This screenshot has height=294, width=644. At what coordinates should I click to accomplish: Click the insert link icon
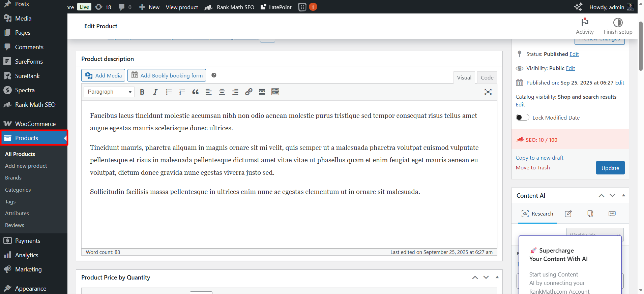[x=248, y=92]
